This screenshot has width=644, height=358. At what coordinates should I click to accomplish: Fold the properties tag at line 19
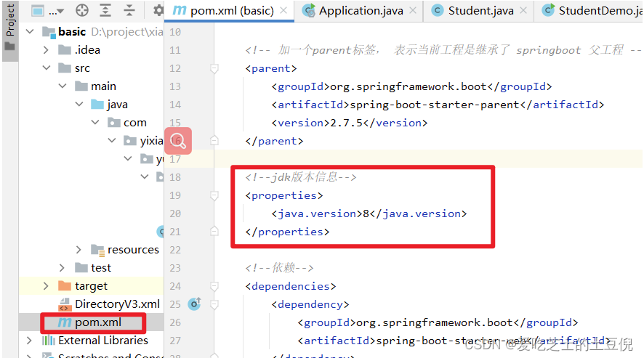coord(214,195)
